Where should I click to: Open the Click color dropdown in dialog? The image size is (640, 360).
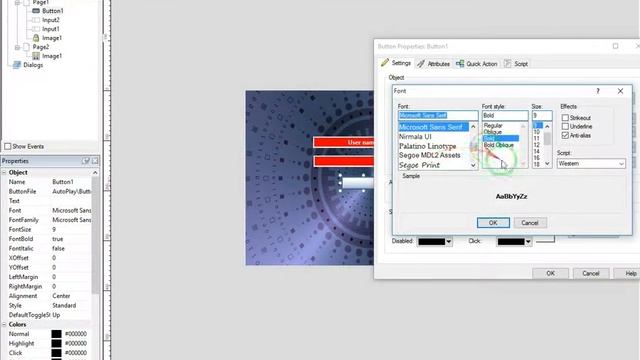(528, 242)
